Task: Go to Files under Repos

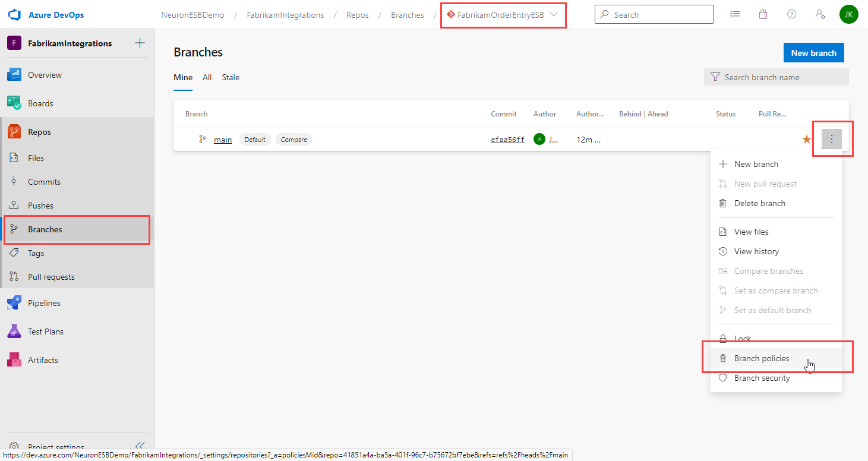Action: 77,158
